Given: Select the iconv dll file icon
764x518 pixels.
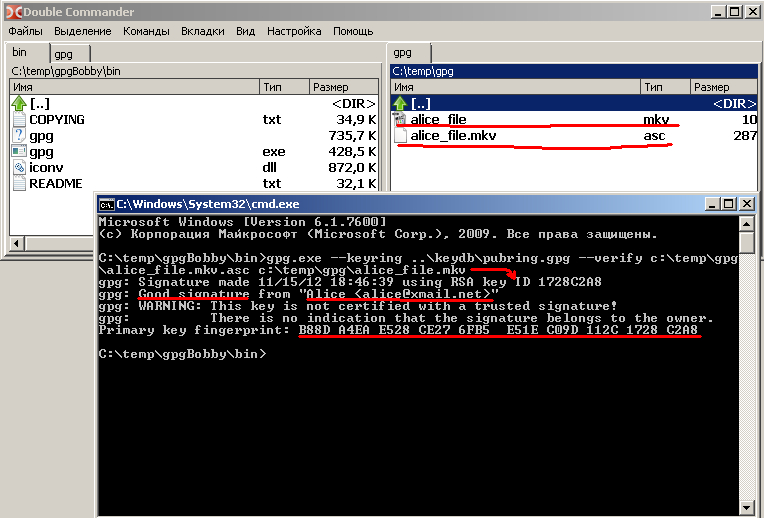Looking at the screenshot, I should click(x=19, y=168).
